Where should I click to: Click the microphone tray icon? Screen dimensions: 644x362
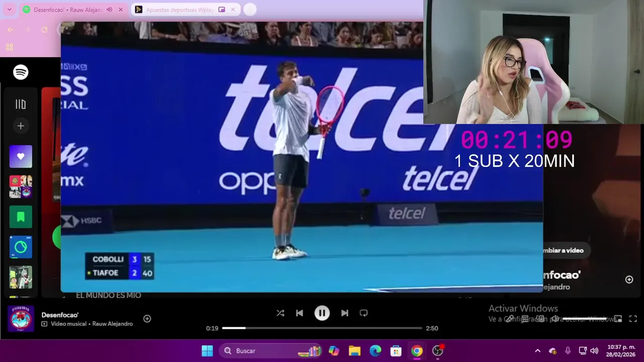pos(568,351)
